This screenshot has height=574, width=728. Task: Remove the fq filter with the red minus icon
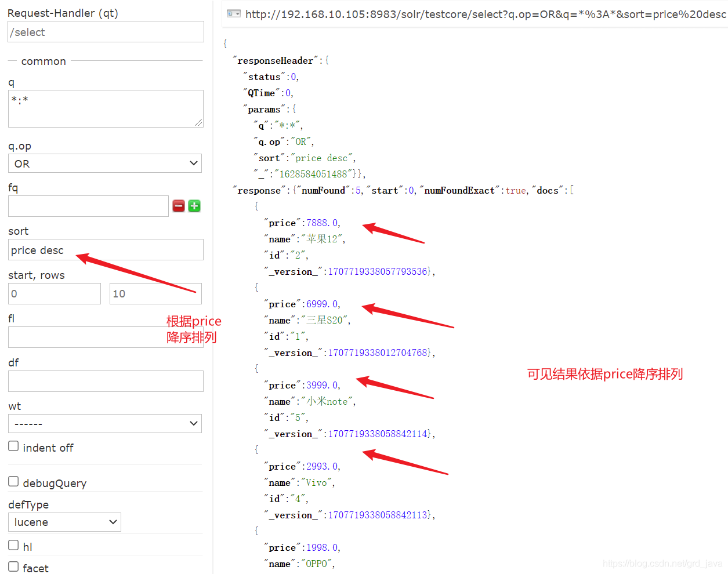[x=179, y=206]
